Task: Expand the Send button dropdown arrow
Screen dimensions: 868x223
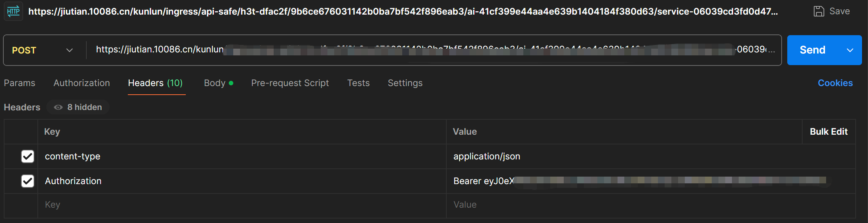Action: (x=851, y=50)
